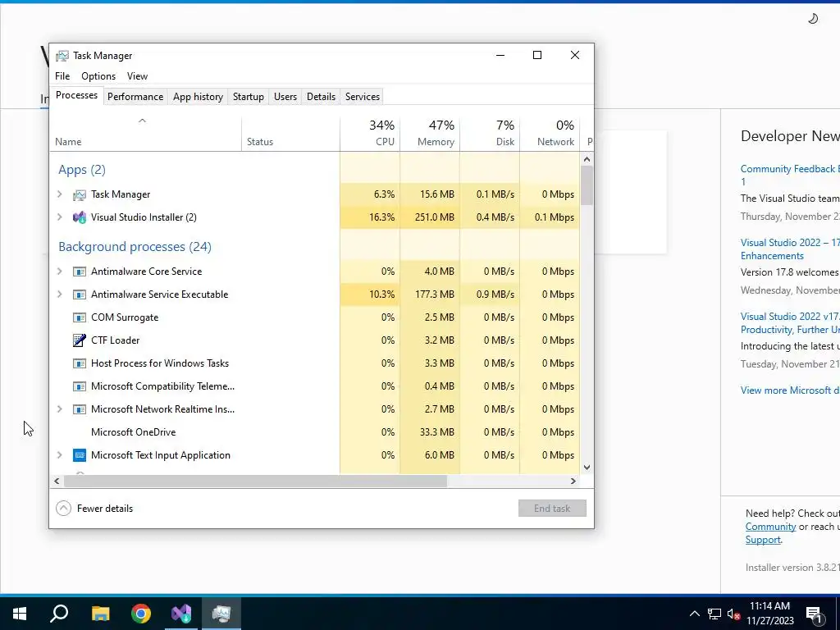The image size is (840, 630).
Task: Expand Antimalware Core Service row
Action: [x=59, y=272]
